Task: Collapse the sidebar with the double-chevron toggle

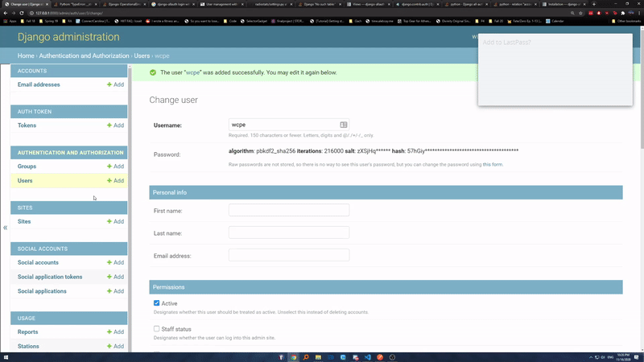Action: point(6,228)
